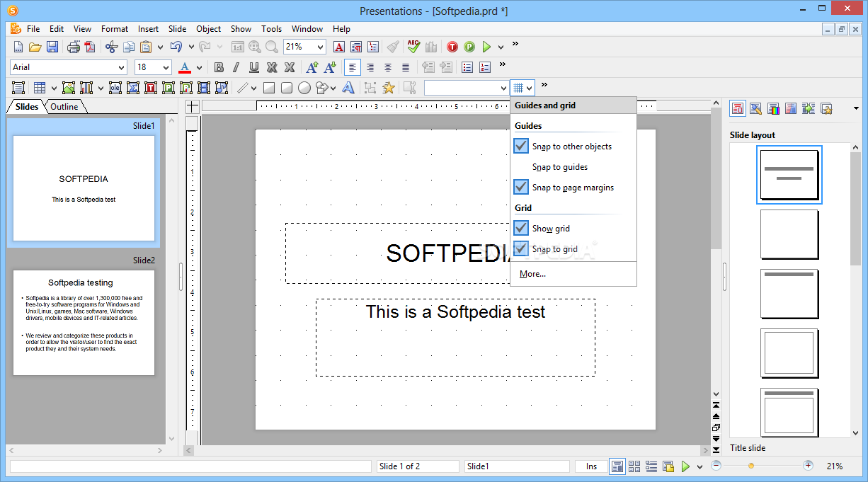Image resolution: width=868 pixels, height=482 pixels.
Task: Click the format painter brush icon
Action: [393, 47]
